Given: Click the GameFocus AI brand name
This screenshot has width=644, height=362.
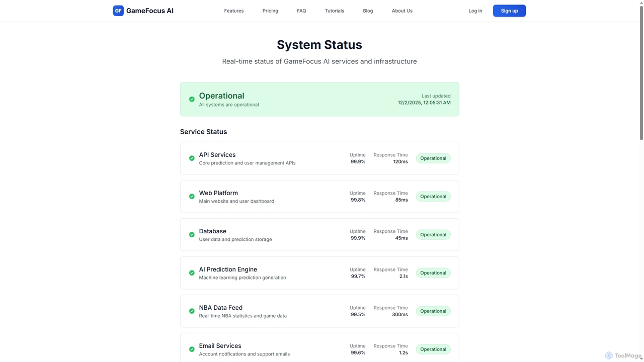Looking at the screenshot, I should pyautogui.click(x=150, y=11).
